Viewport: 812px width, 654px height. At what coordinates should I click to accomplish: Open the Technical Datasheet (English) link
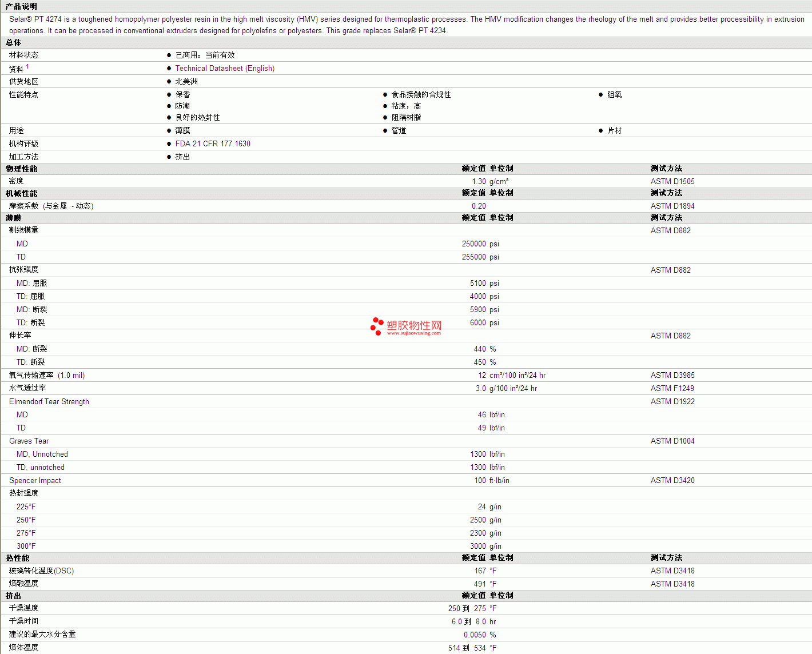(225, 69)
